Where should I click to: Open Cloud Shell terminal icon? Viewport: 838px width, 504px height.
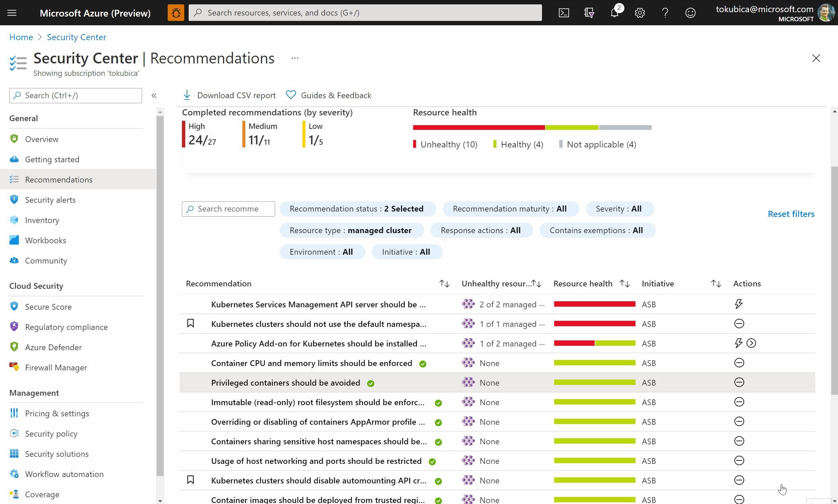(x=564, y=13)
